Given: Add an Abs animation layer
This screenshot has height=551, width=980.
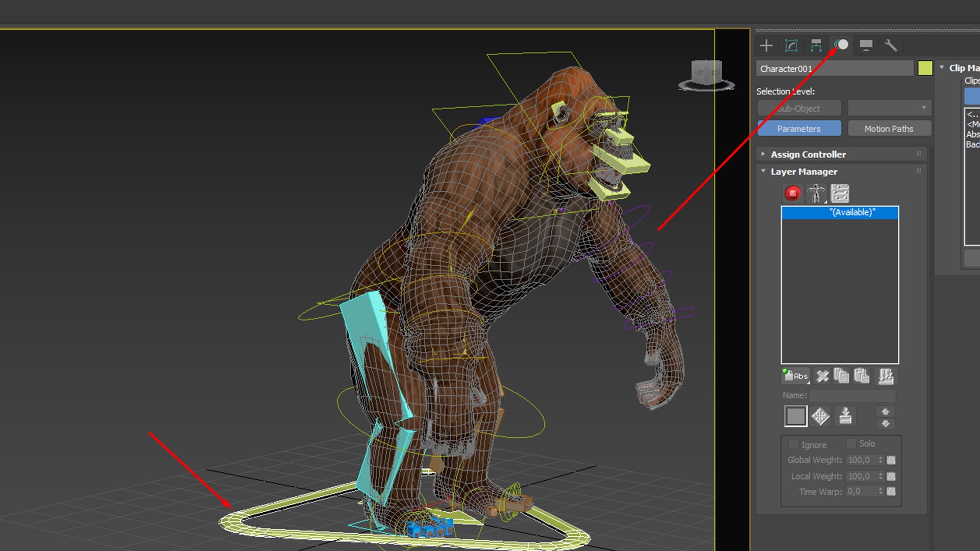Looking at the screenshot, I should (x=795, y=376).
